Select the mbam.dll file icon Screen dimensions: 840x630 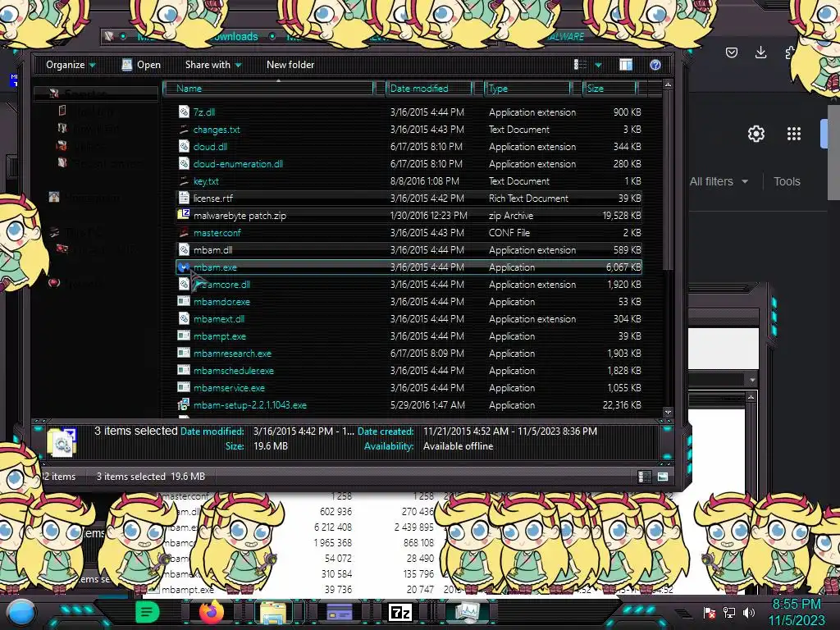tap(184, 249)
